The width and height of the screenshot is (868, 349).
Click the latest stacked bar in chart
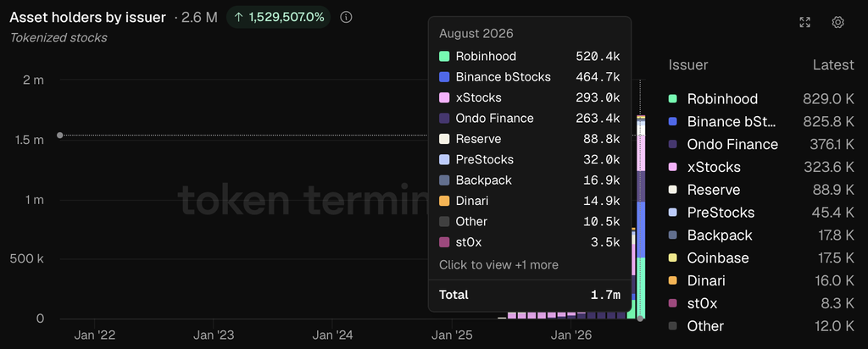pos(641,216)
